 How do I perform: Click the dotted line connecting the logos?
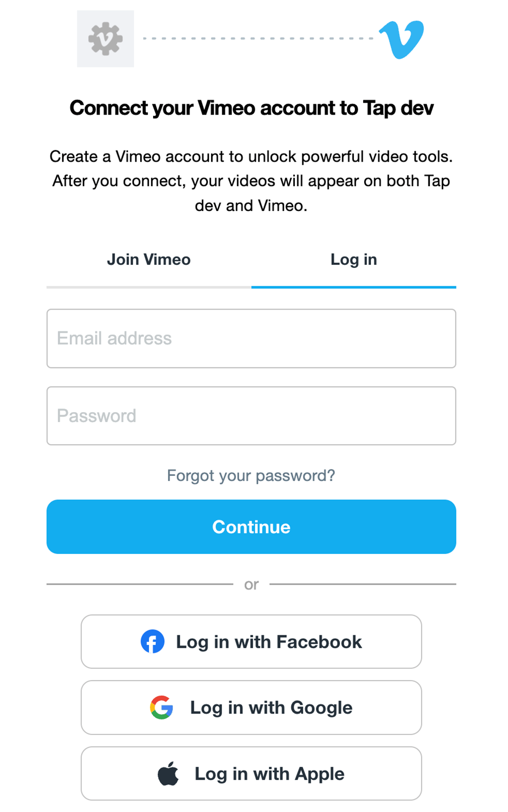tap(258, 39)
